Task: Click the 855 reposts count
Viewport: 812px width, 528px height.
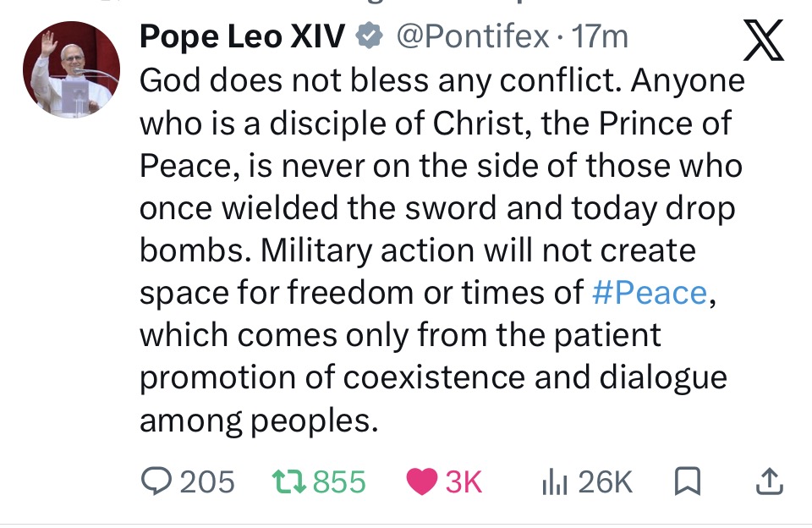Action: [339, 482]
